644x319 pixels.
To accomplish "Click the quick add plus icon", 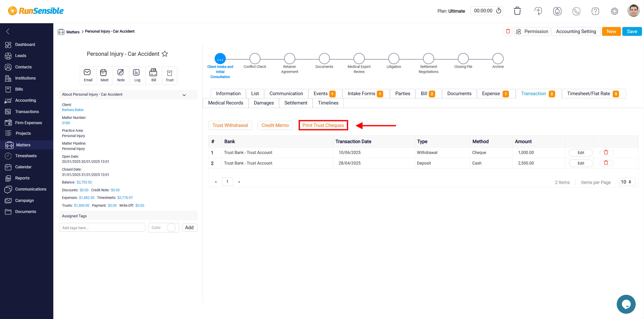I will point(538,11).
